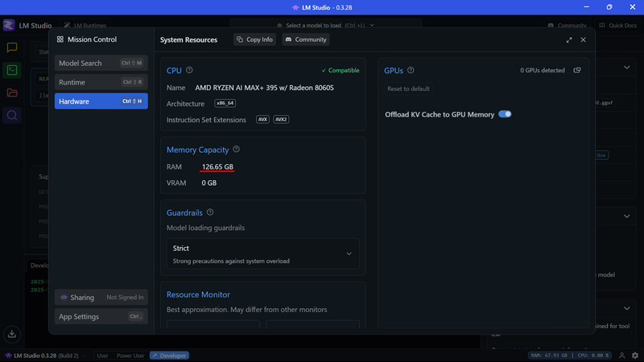Screen dimensions: 644x362
Task: Click the CPU help question mark icon
Action: tap(189, 70)
